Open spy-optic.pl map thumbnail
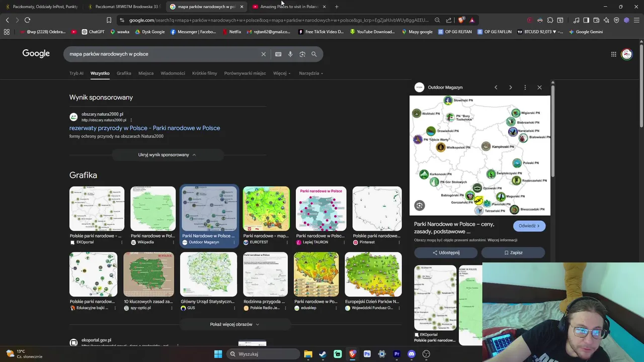The width and height of the screenshot is (644, 362). tap(148, 275)
